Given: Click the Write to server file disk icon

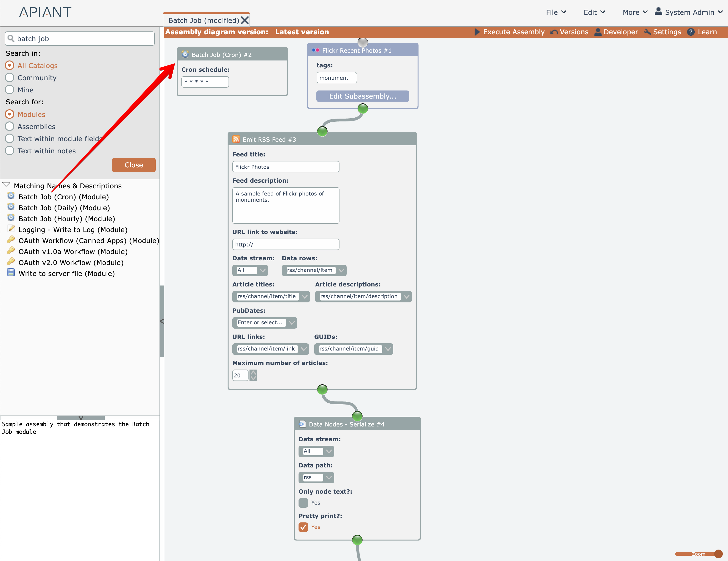Looking at the screenshot, I should [11, 273].
